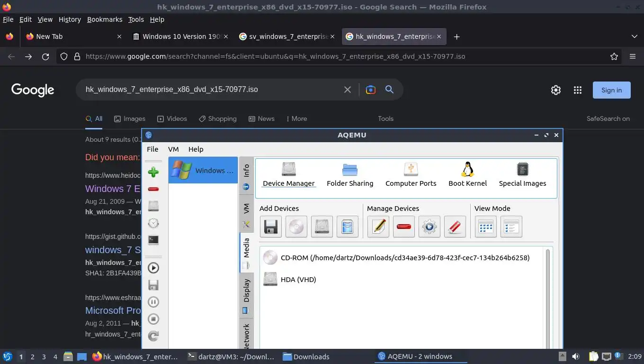
Task: Reset the virtual machine with reload arrow
Action: pos(153,336)
